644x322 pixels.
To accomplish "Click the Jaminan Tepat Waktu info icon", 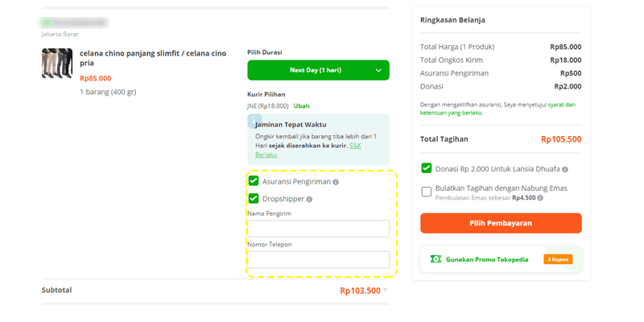I will pyautogui.click(x=254, y=121).
